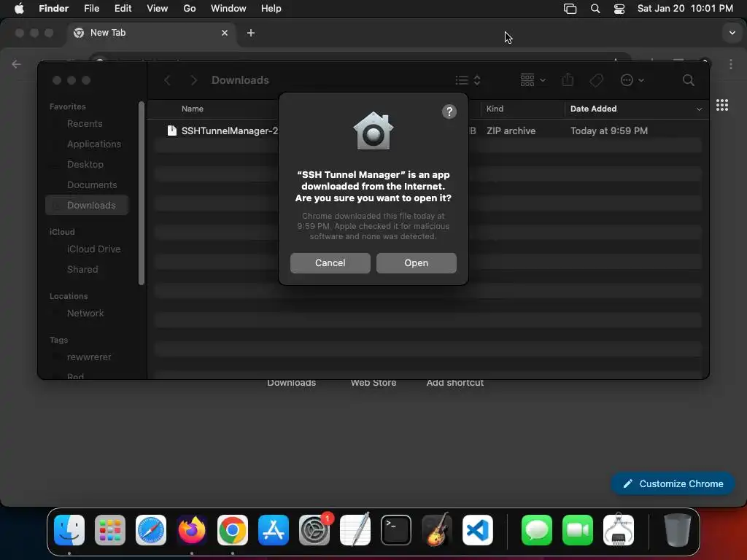Open FaceTime from the Dock
The width and height of the screenshot is (747, 560).
coord(578,530)
